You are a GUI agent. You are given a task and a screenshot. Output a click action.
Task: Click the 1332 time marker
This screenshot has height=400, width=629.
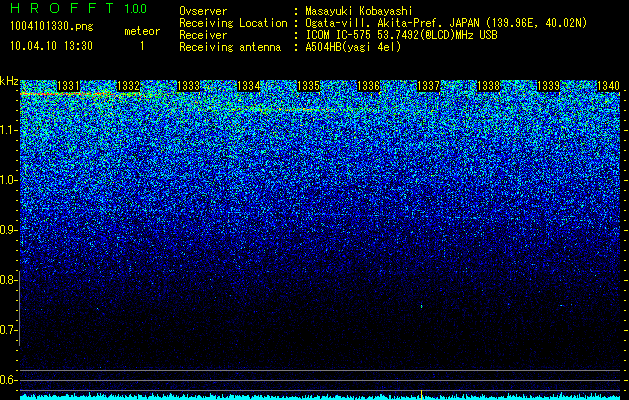(x=128, y=86)
